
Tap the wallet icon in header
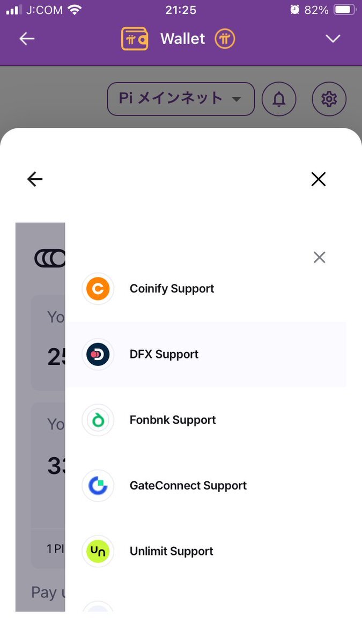point(135,39)
